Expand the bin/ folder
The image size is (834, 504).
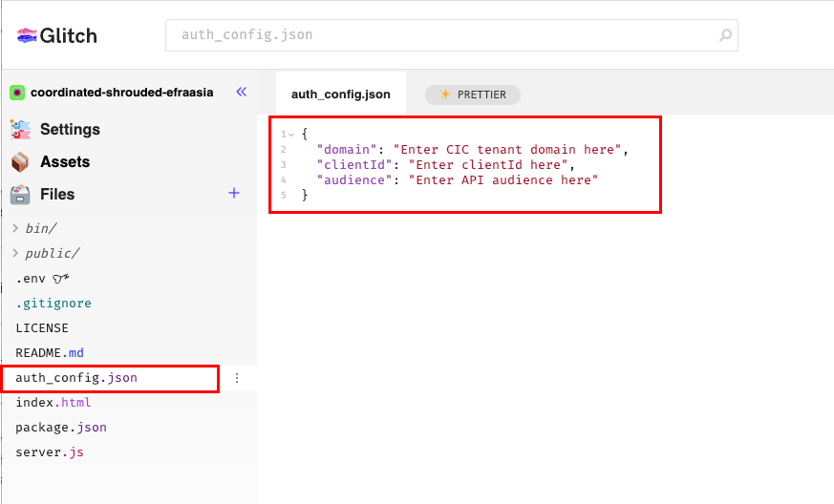(15, 229)
